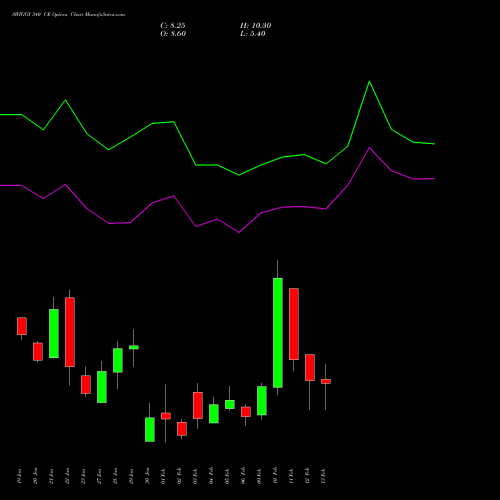Select the tall red candlestick for 11 Feb
Screen dimensions: 500x500
coord(294,324)
